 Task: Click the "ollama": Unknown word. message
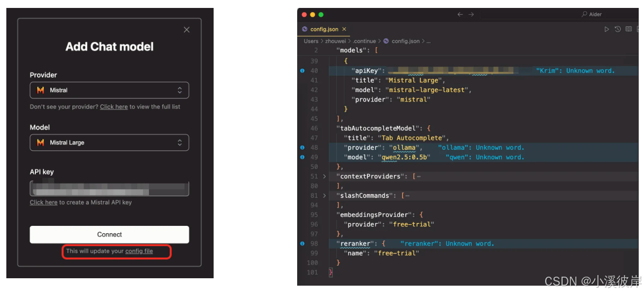pos(481,148)
